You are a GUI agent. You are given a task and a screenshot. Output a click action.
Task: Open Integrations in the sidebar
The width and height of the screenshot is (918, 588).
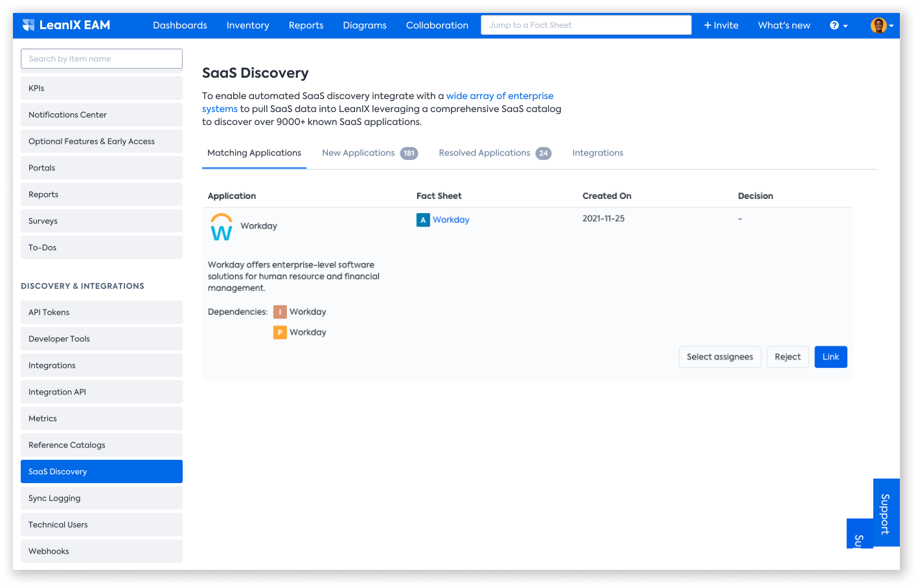[x=102, y=365]
